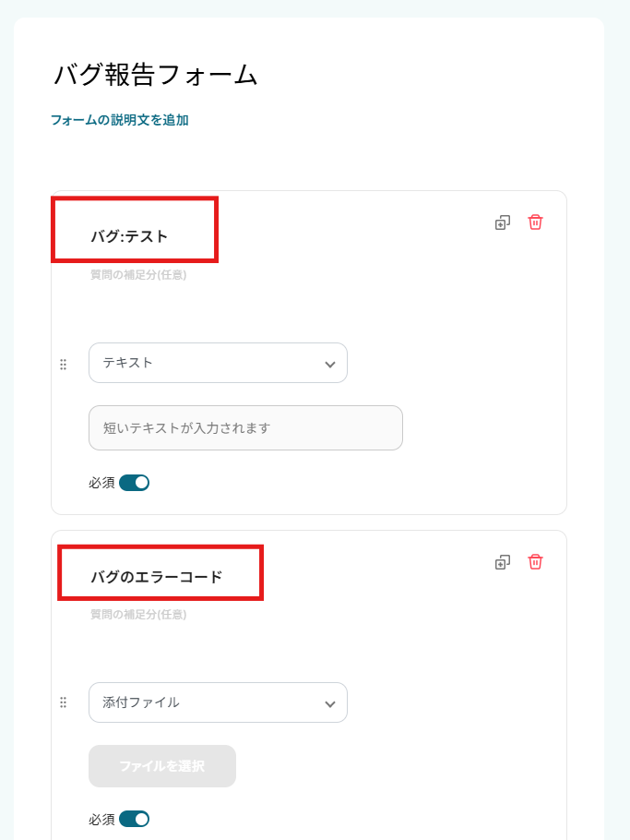
Task: Open the テキスト answer type dropdown
Action: click(218, 363)
